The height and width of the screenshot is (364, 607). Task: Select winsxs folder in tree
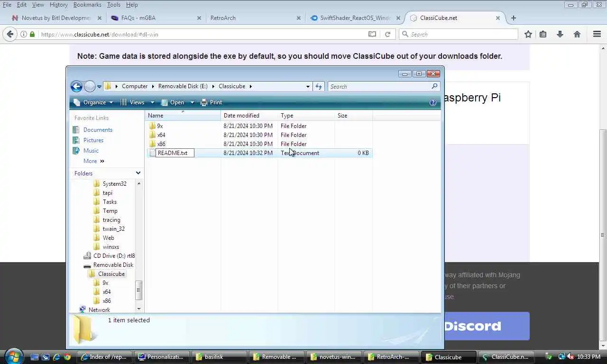click(110, 247)
